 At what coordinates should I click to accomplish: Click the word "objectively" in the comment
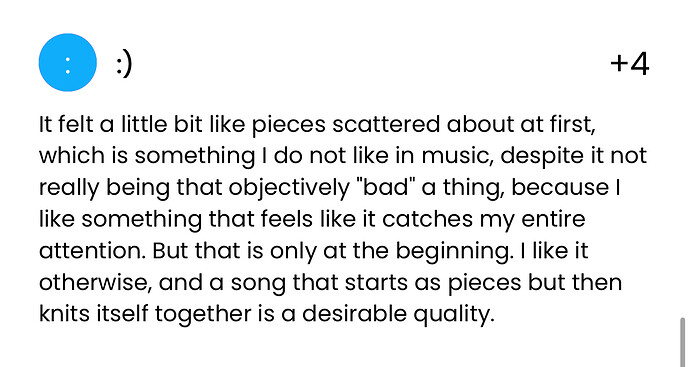(x=289, y=189)
